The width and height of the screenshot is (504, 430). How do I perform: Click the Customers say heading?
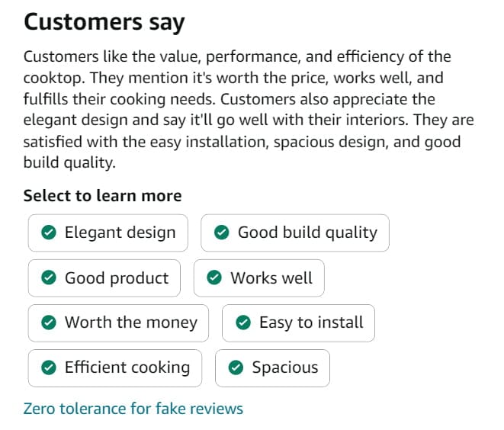click(104, 22)
